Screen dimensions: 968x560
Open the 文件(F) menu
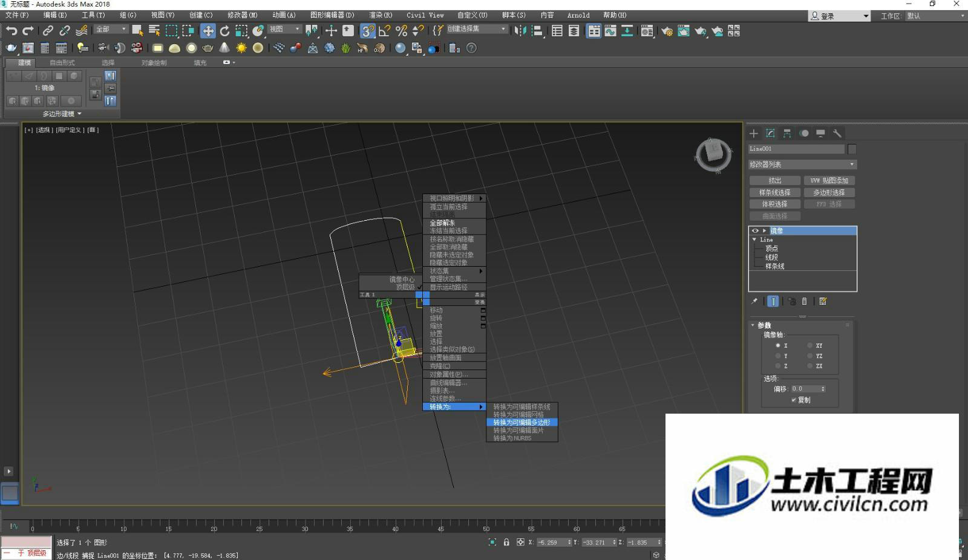pyautogui.click(x=17, y=15)
